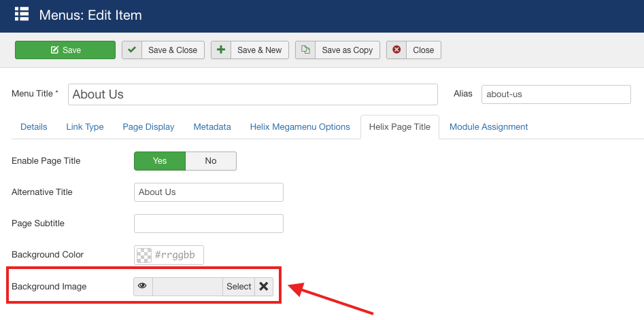Click the checkmark icon of Save & Close
Image resolution: width=644 pixels, height=320 pixels.
click(132, 50)
